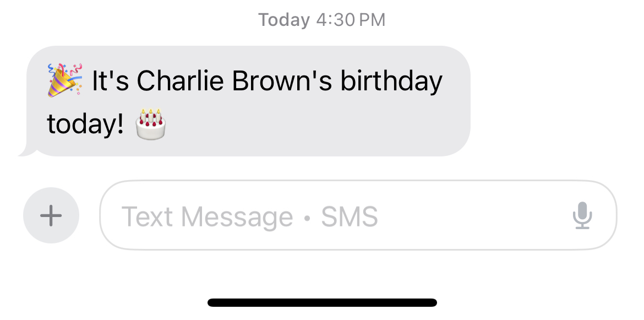The height and width of the screenshot is (320, 644).
Task: Click the separator dot before SMS
Action: pos(307,218)
